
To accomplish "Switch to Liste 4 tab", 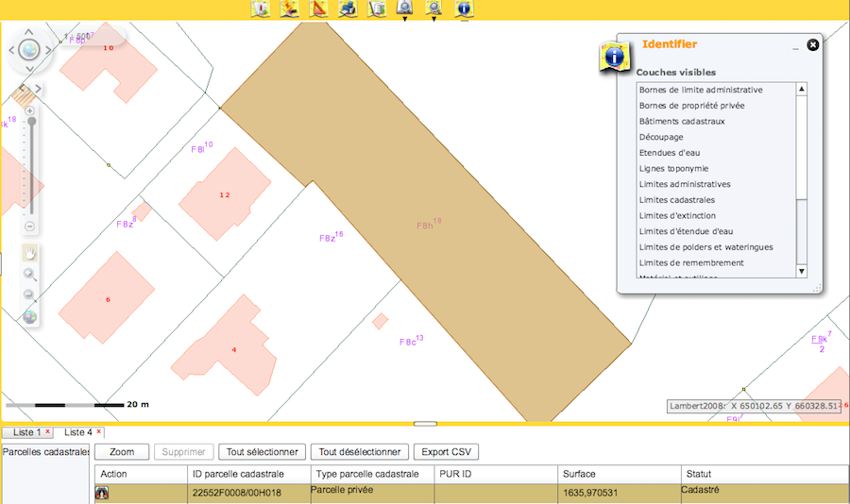I will tap(78, 432).
